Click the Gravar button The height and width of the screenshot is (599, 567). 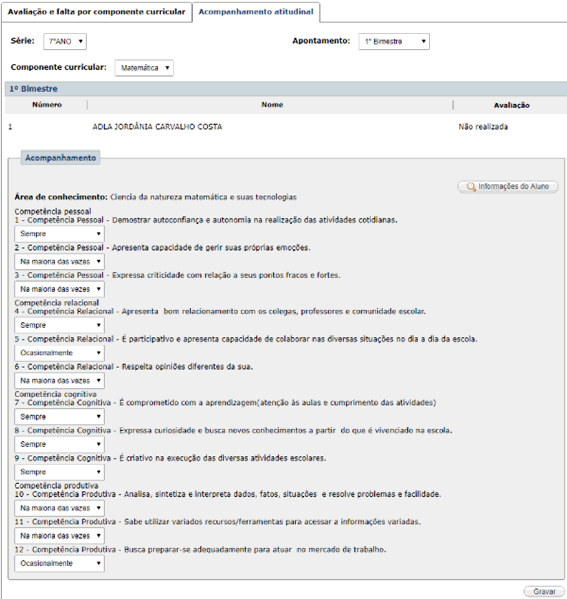coord(544,591)
